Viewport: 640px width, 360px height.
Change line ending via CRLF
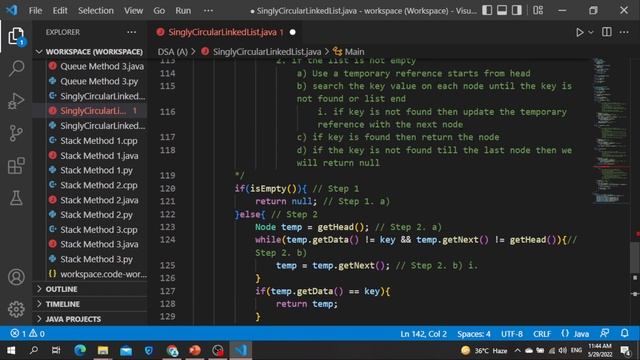pyautogui.click(x=542, y=334)
